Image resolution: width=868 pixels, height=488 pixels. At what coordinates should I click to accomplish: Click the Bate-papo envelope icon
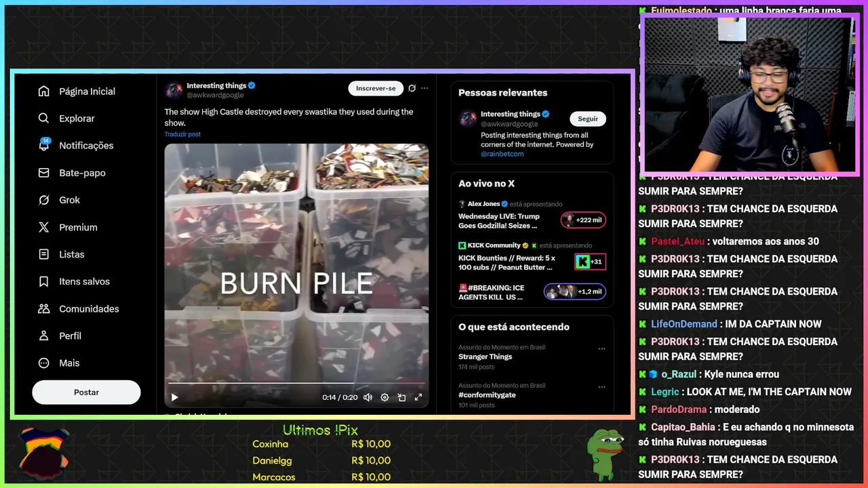pos(44,173)
